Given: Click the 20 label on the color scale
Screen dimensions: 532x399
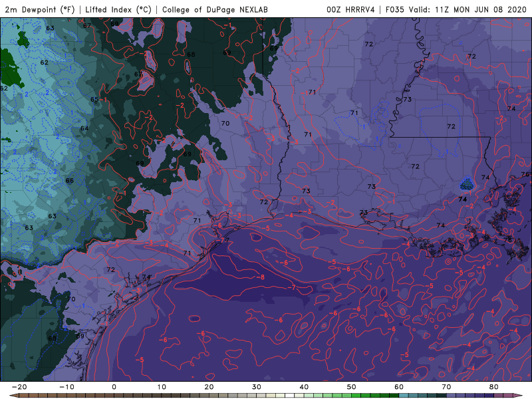Looking at the screenshot, I should pyautogui.click(x=209, y=387).
